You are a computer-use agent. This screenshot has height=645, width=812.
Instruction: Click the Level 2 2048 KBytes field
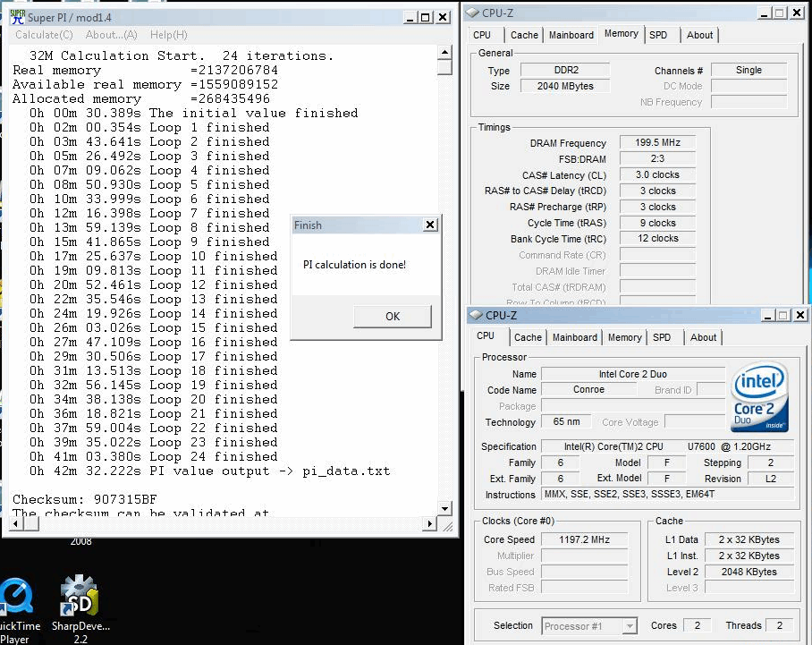point(749,572)
